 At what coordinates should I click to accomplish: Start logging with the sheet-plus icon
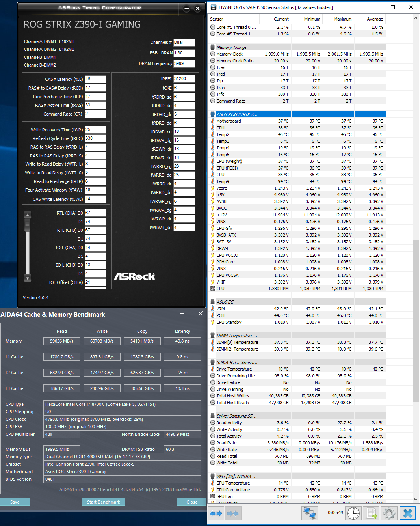(x=372, y=513)
